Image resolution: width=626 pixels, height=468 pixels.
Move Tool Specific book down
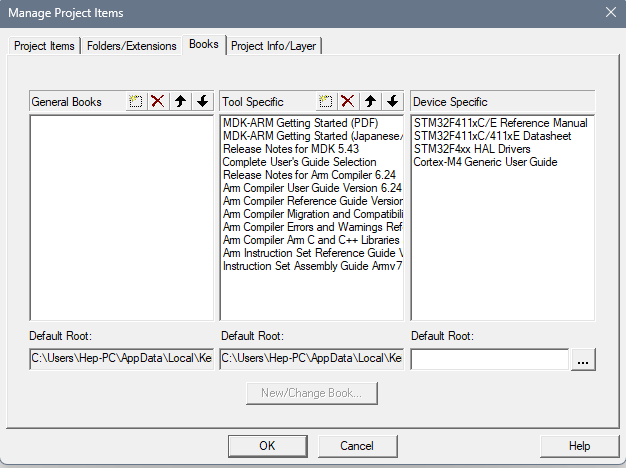click(393, 101)
